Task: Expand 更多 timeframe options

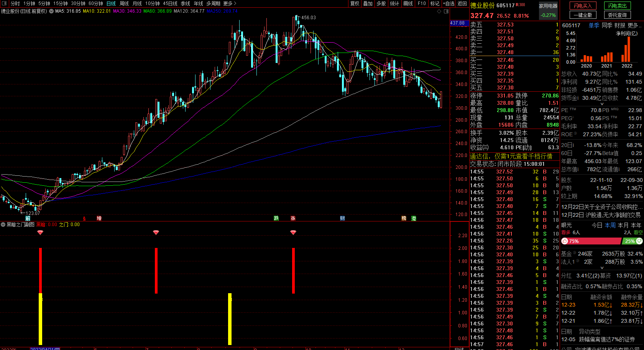Action: point(230,3)
